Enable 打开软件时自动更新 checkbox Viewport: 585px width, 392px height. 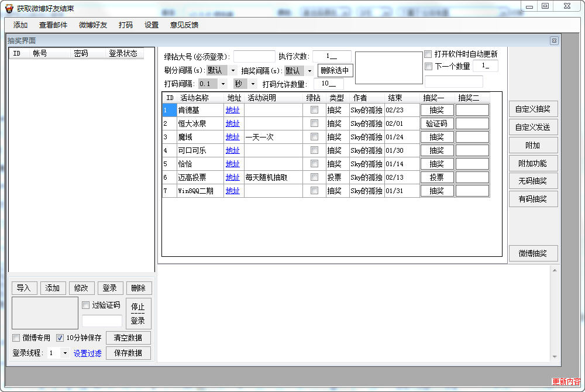428,54
